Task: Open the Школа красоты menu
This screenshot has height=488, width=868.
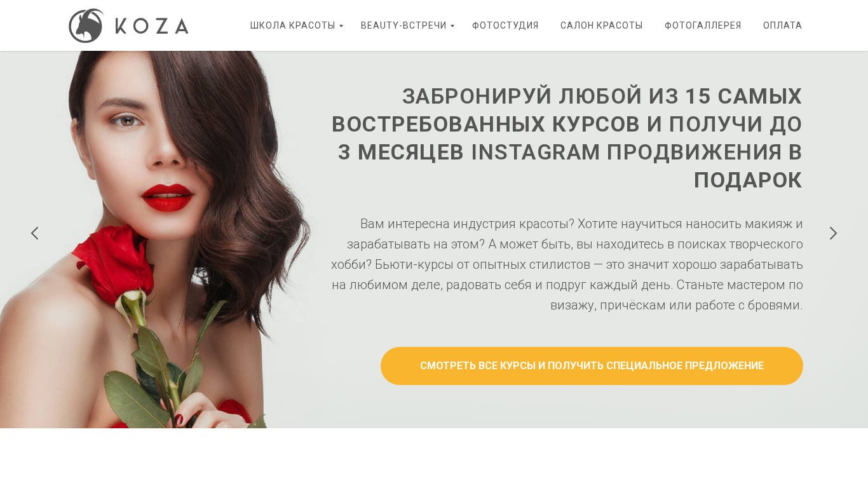Action: [x=293, y=25]
